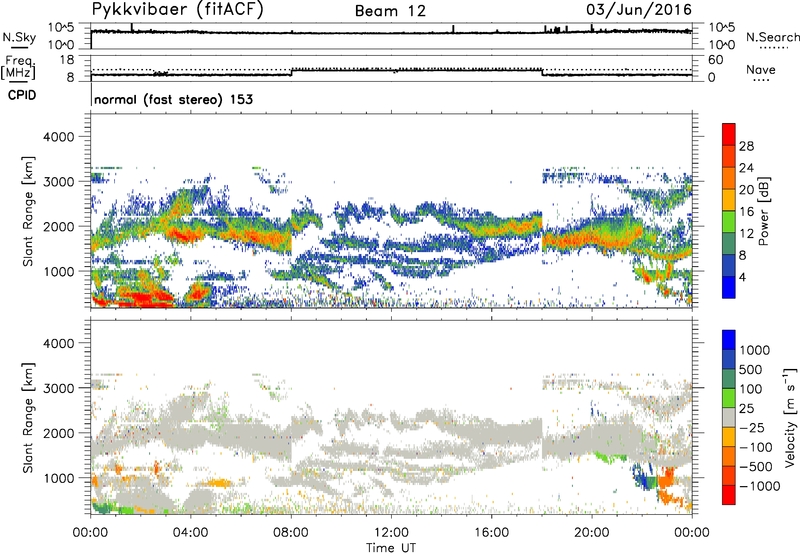Pick the light green Power colorbar segment
This screenshot has width=800, height=554.
pyautogui.click(x=729, y=222)
